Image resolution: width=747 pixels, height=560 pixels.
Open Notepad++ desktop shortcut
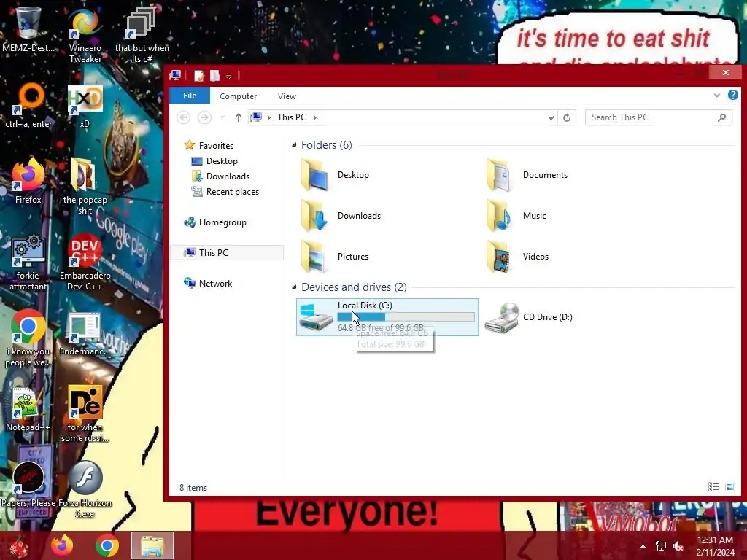pyautogui.click(x=28, y=408)
